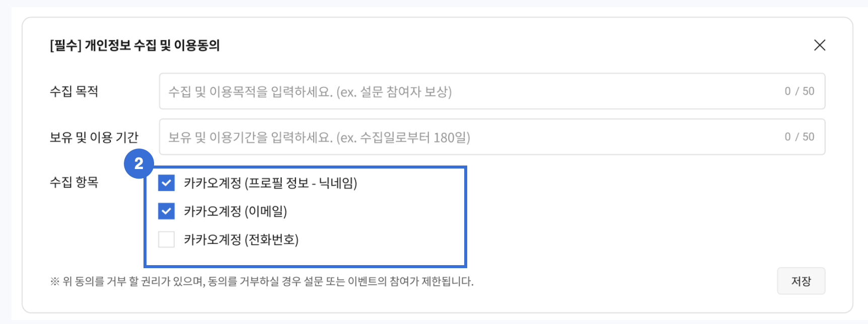
Task: Uncheck 카카오계정 프로필 정보 닉네임 checkbox
Action: pyautogui.click(x=166, y=183)
